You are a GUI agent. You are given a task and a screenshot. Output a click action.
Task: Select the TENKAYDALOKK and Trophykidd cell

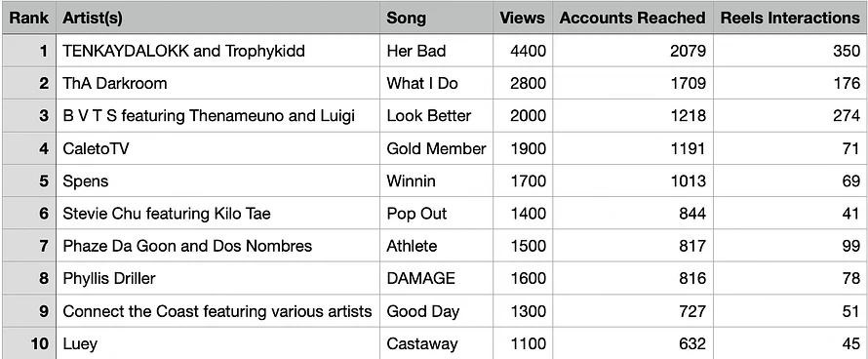pos(218,51)
